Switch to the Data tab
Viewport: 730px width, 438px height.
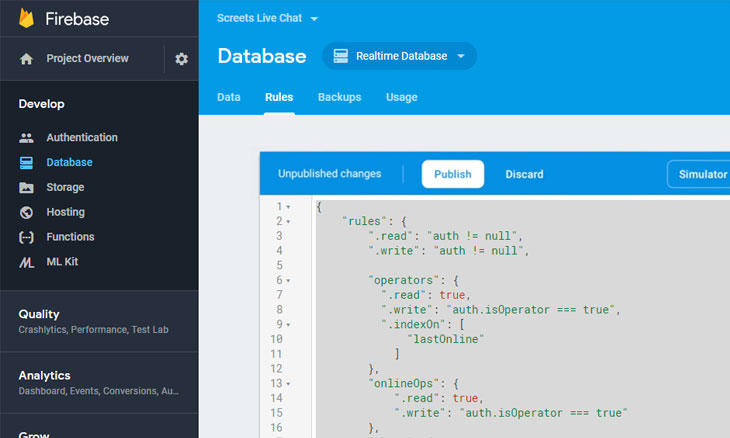229,97
